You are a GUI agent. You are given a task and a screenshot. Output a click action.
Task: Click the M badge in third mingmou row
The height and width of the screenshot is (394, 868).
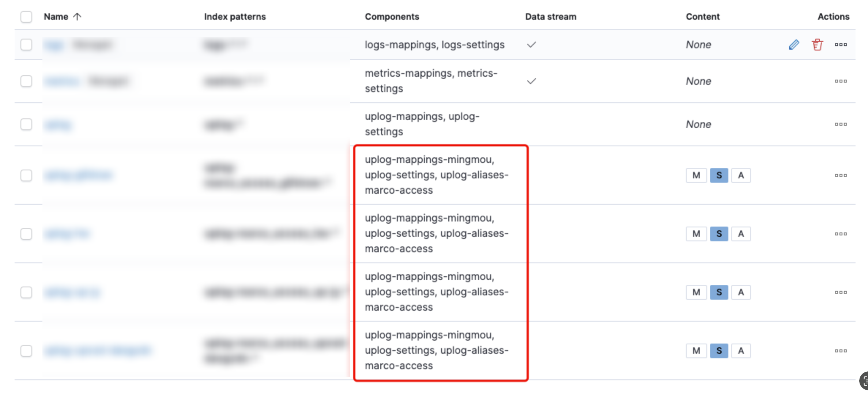[696, 292]
